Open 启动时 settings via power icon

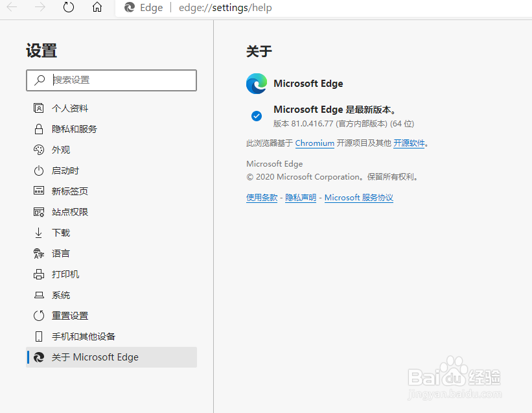38,170
